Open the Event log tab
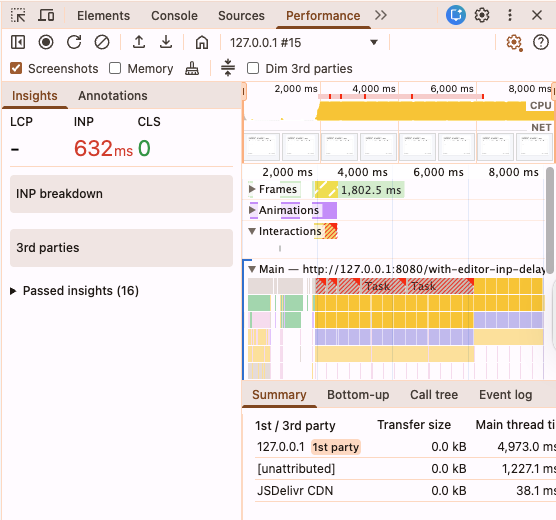This screenshot has height=520, width=556. click(506, 395)
